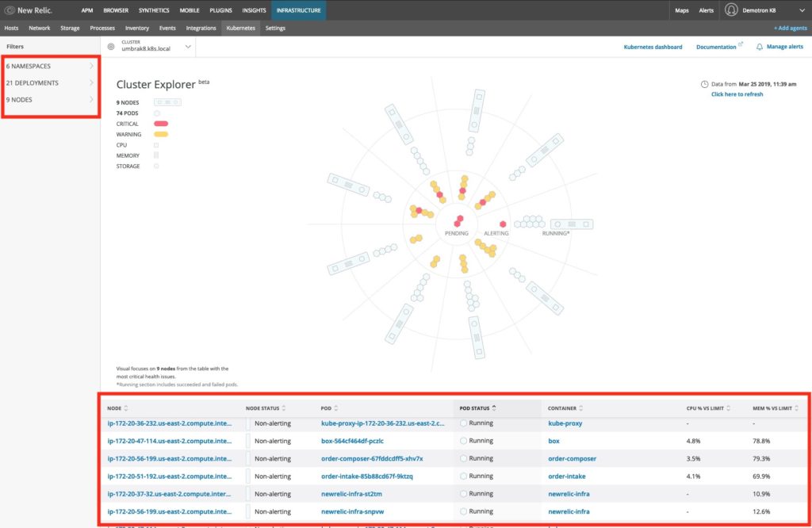This screenshot has height=528, width=812.
Task: Sort by CPU % VS LIMIT arrows
Action: (729, 408)
